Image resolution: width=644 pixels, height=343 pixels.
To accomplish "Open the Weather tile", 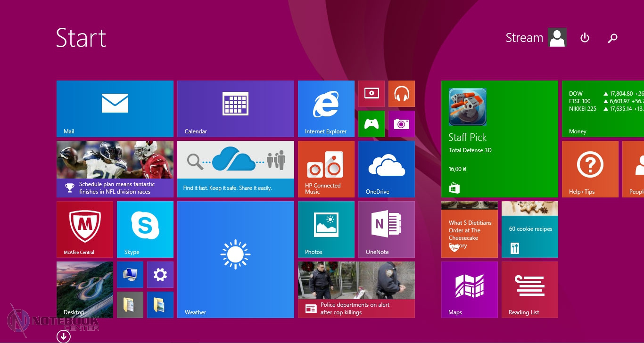I will (x=235, y=259).
